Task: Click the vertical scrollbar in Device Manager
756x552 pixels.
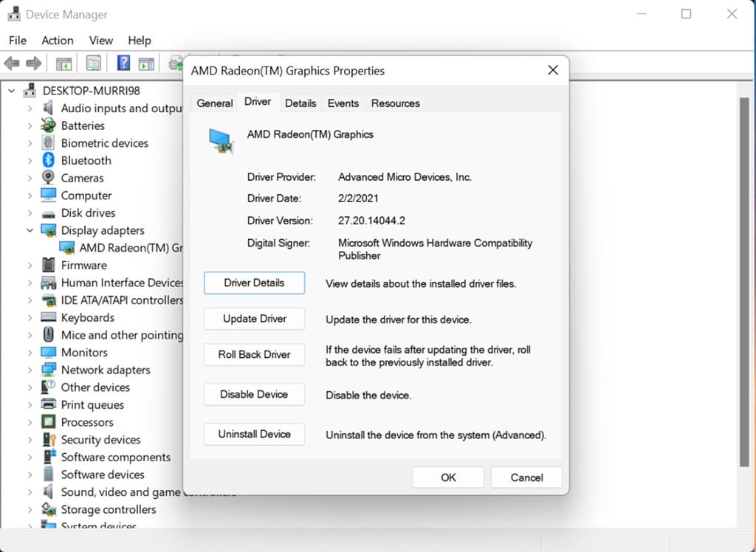Action: (x=744, y=280)
